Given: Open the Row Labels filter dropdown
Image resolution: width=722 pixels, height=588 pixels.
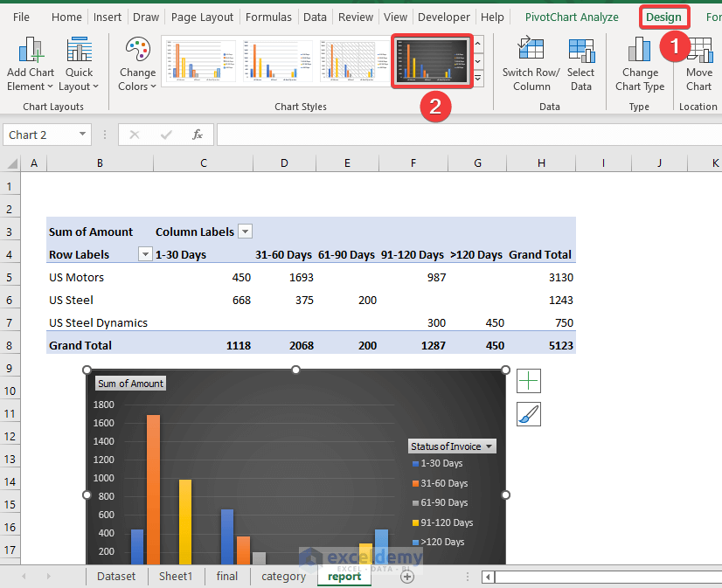Looking at the screenshot, I should pos(143,254).
